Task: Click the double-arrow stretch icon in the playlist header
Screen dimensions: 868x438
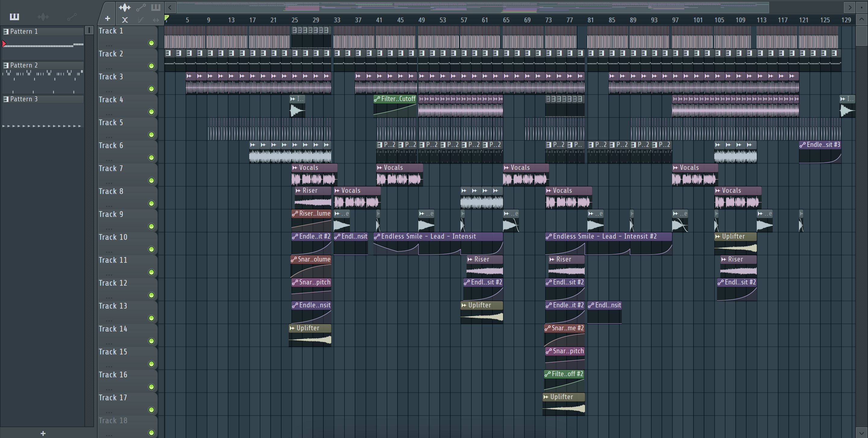Action: 156,20
